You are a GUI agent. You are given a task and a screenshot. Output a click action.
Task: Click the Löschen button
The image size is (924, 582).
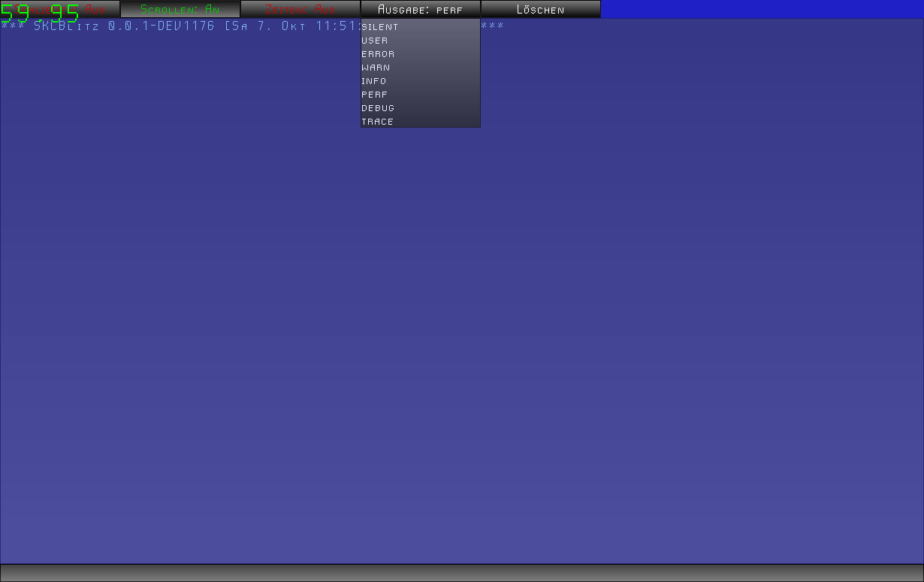click(541, 9)
